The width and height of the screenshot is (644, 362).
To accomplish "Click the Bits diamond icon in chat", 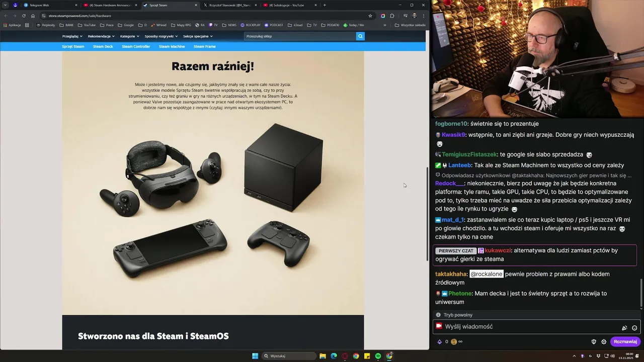I will coord(439,342).
